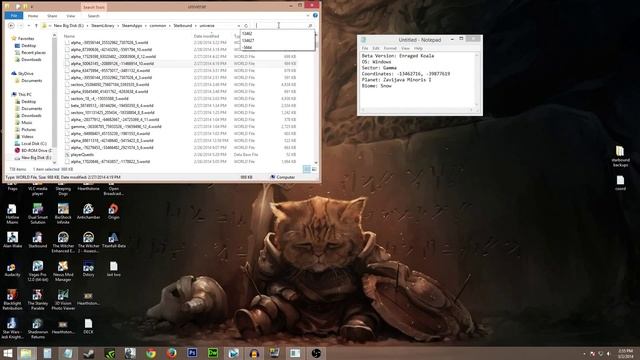Click the SteamApps breadcrumb segment

(132, 25)
